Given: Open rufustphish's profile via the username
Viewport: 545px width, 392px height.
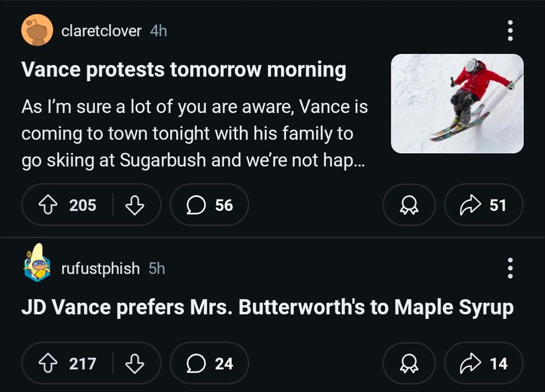Looking at the screenshot, I should [100, 268].
